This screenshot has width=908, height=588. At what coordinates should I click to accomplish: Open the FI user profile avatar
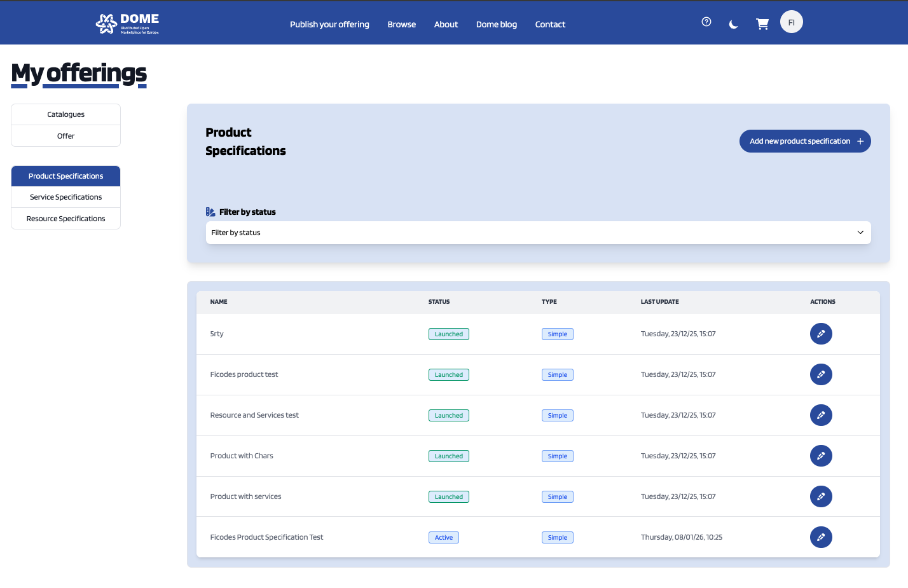point(791,22)
